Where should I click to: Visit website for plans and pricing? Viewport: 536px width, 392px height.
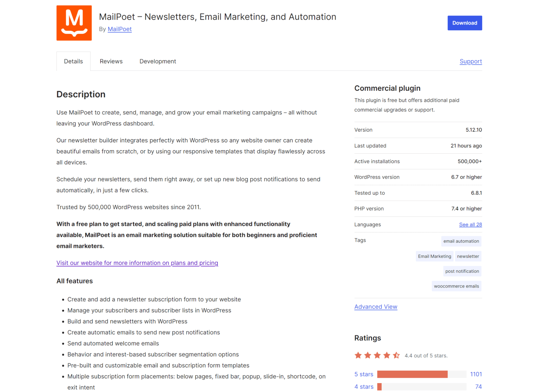click(x=137, y=263)
